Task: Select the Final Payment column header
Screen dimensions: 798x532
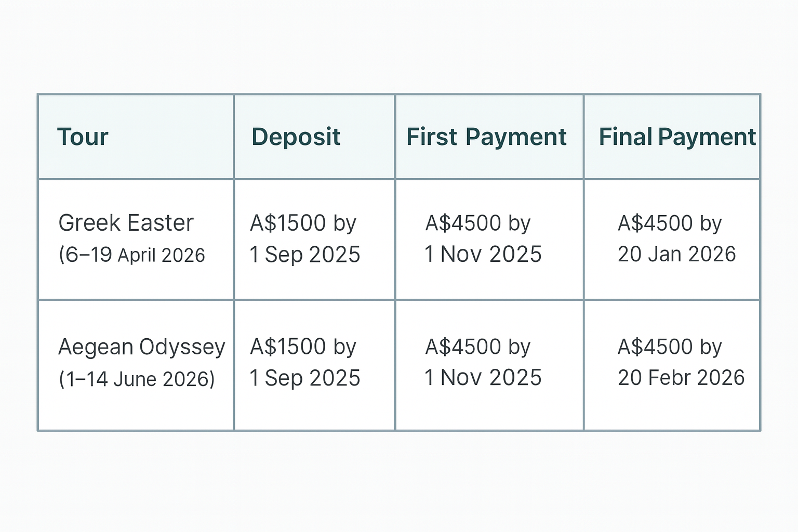Action: coord(677,137)
